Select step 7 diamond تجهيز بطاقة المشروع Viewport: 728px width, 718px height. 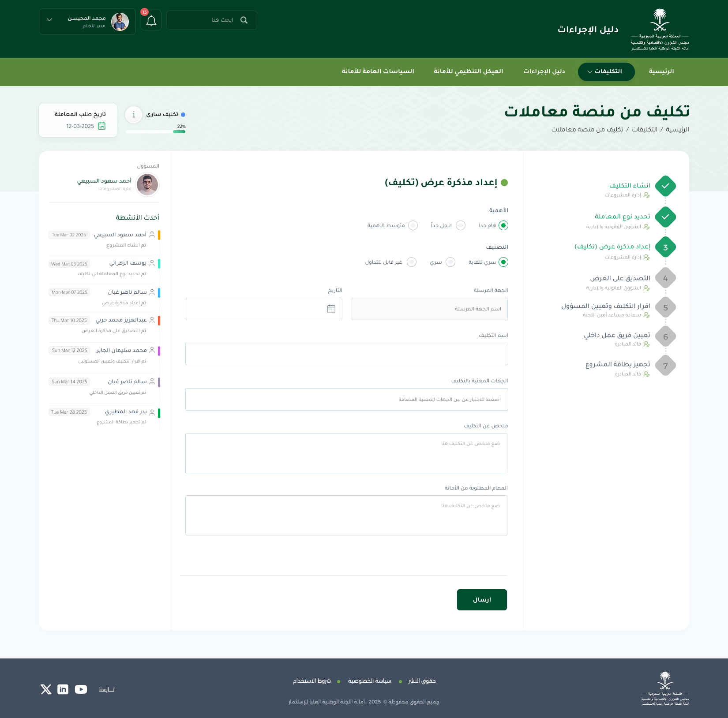(x=665, y=366)
